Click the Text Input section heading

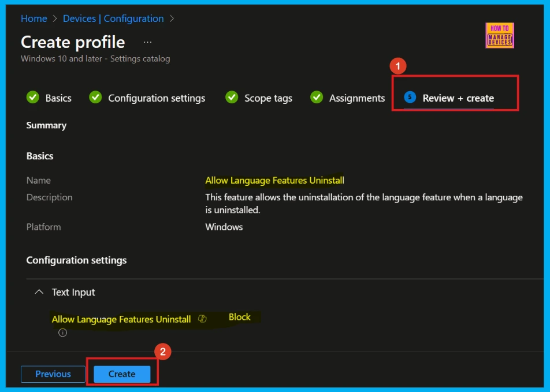(x=73, y=292)
